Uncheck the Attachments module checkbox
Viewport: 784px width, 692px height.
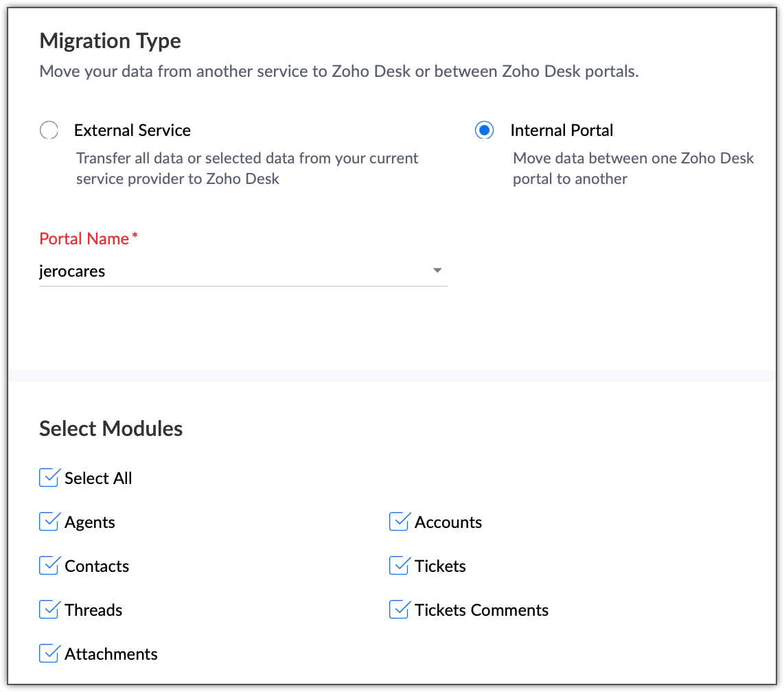point(49,654)
